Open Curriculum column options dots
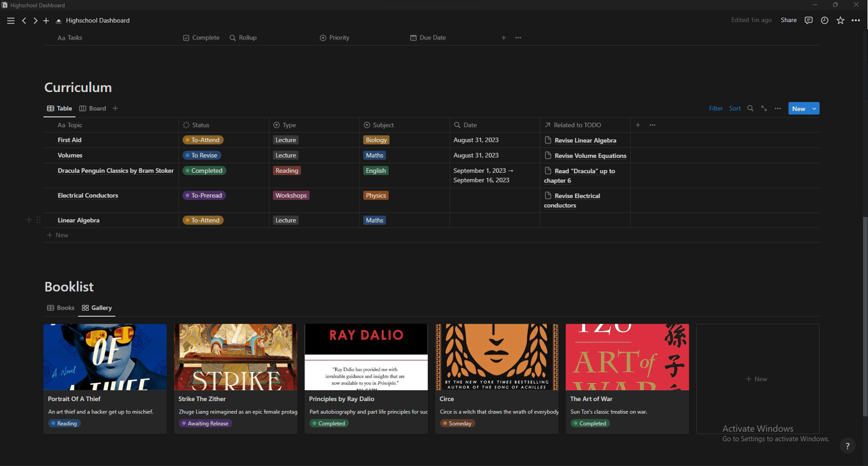 pyautogui.click(x=653, y=125)
